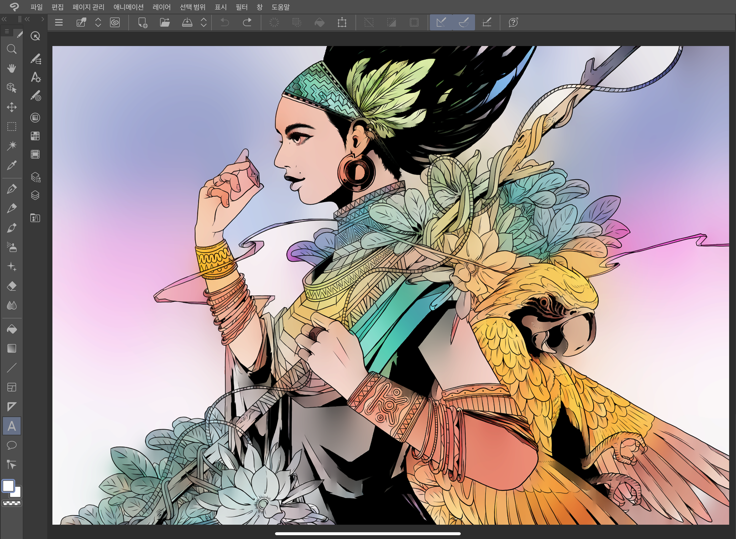The width and height of the screenshot is (736, 539).
Task: Open the 페이지 관리 menu
Action: point(88,7)
